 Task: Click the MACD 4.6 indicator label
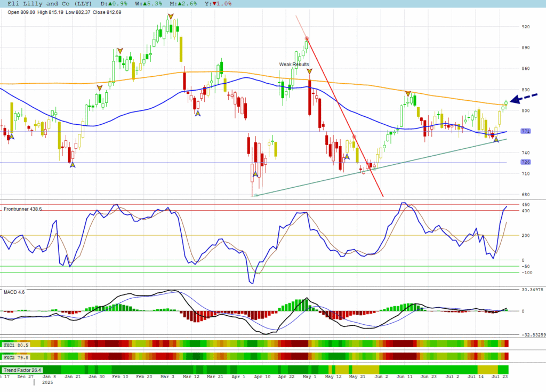coord(14,292)
